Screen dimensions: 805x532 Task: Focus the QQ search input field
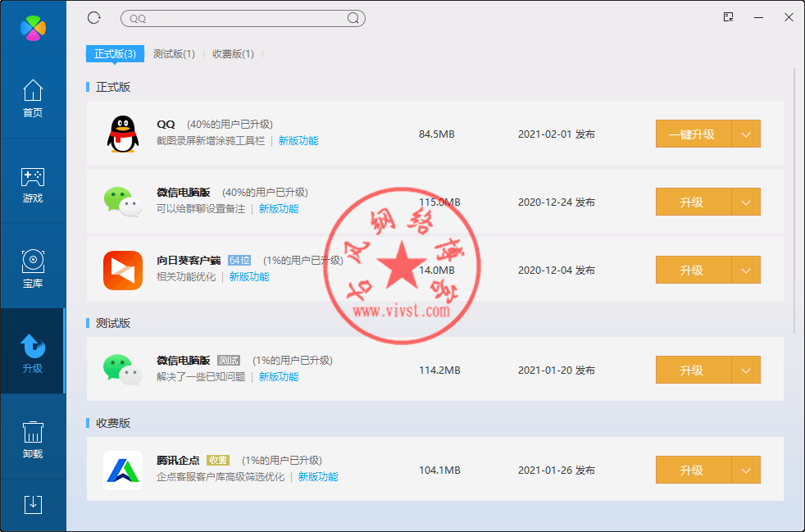tap(243, 19)
